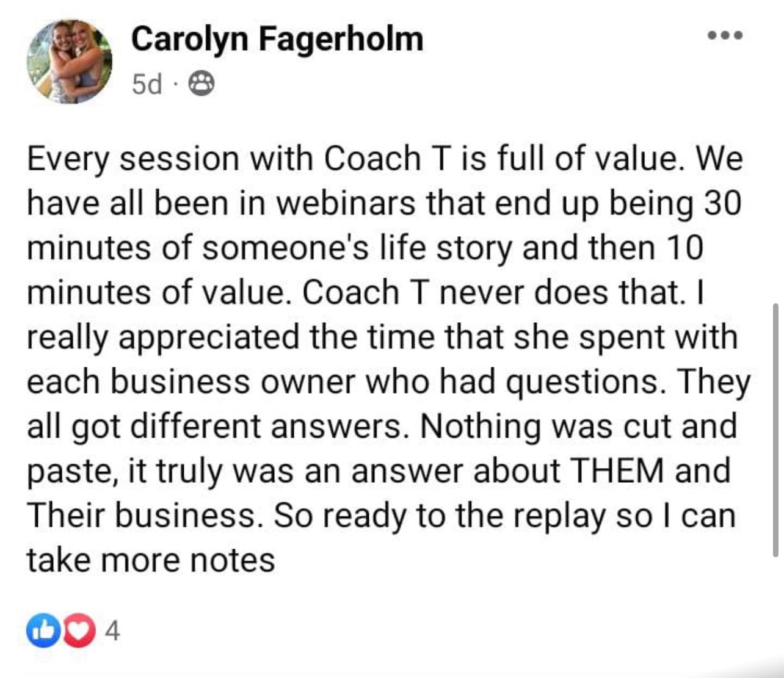
Task: Click the word 'webinars' in the post
Action: 346,203
